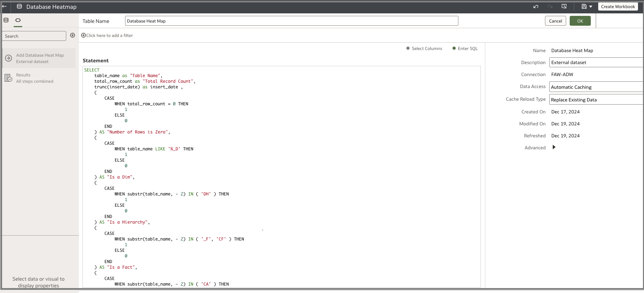The width and height of the screenshot is (644, 293).
Task: Click the database icon beside Database Heatmap title
Action: (19, 6)
